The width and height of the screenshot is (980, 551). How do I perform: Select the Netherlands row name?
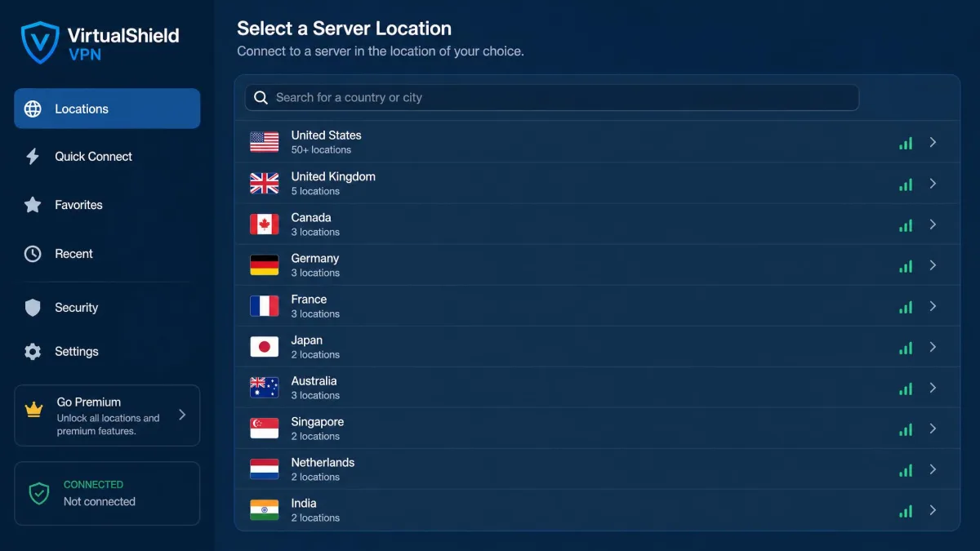coord(323,462)
